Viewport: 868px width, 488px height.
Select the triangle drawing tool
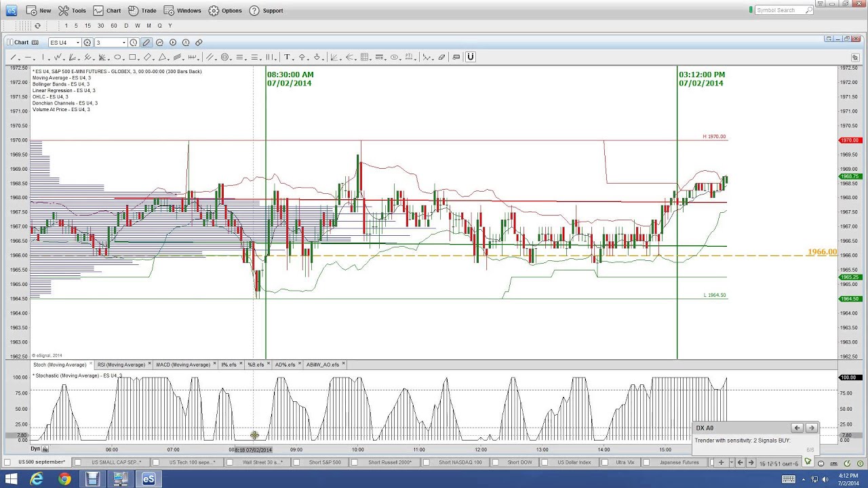point(163,58)
